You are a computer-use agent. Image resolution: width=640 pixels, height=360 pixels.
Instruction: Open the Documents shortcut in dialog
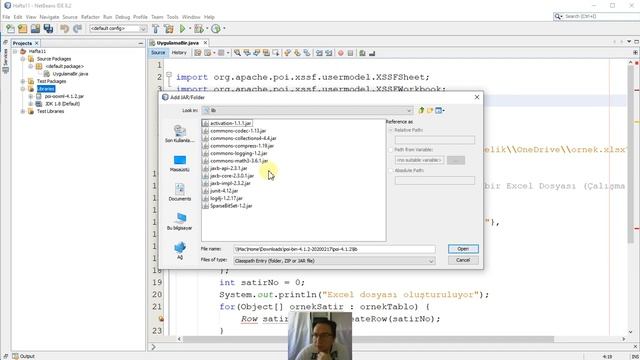[180, 192]
